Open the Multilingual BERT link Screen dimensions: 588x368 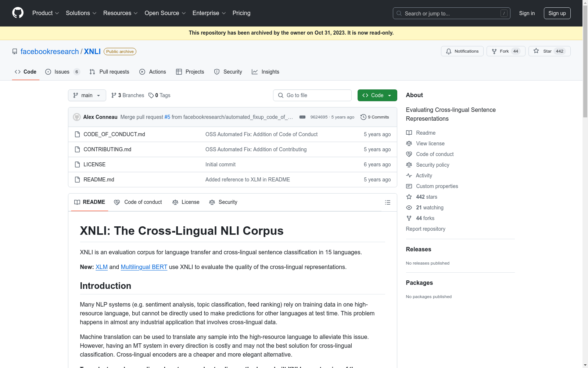(144, 267)
